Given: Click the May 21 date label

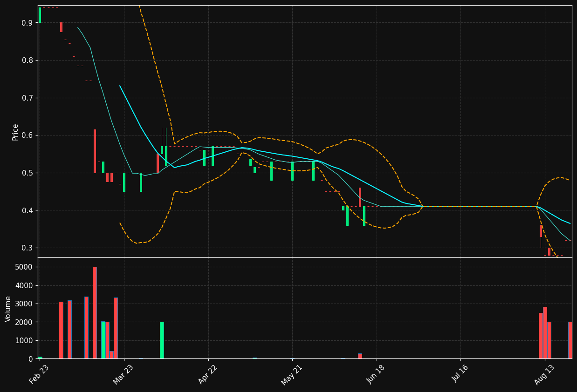Looking at the screenshot, I should coord(292,374).
